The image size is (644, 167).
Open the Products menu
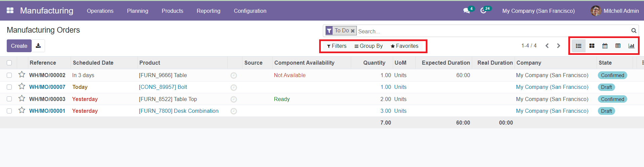[173, 11]
